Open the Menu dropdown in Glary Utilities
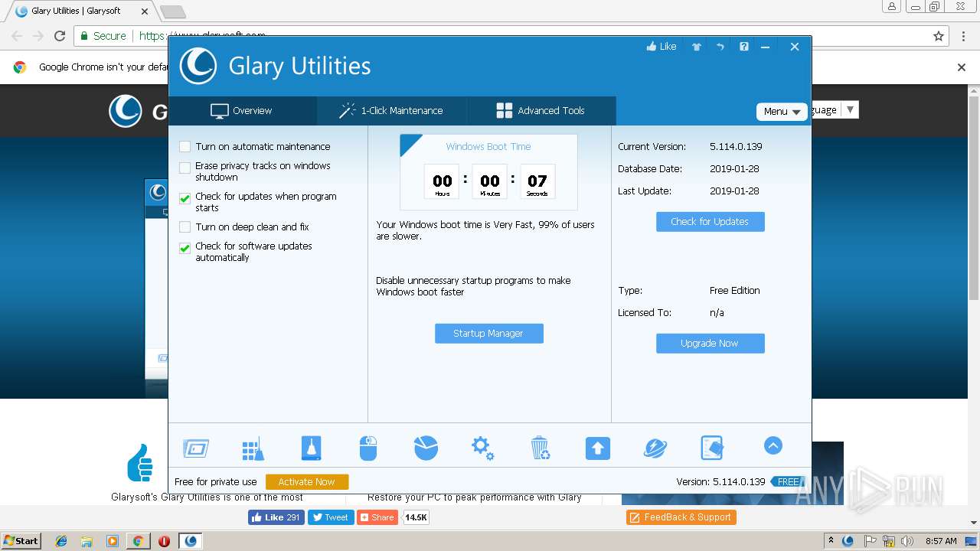This screenshot has height=551, width=980. point(782,112)
